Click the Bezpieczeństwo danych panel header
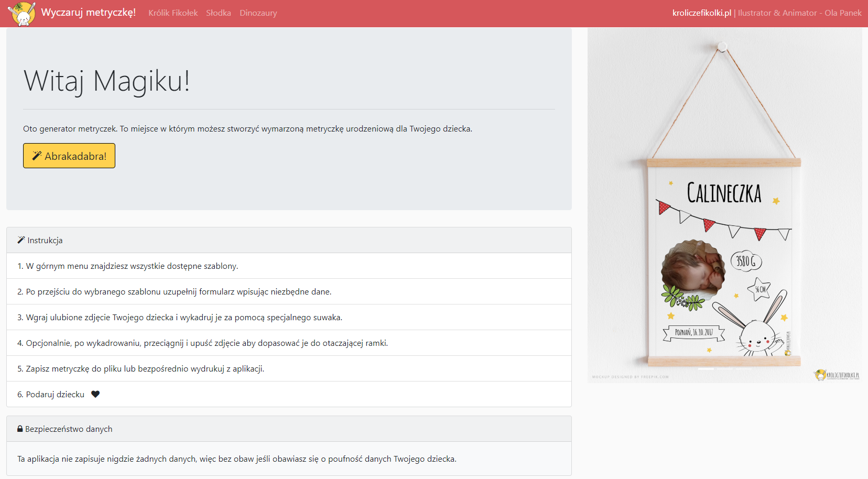This screenshot has height=479, width=868. coord(289,429)
